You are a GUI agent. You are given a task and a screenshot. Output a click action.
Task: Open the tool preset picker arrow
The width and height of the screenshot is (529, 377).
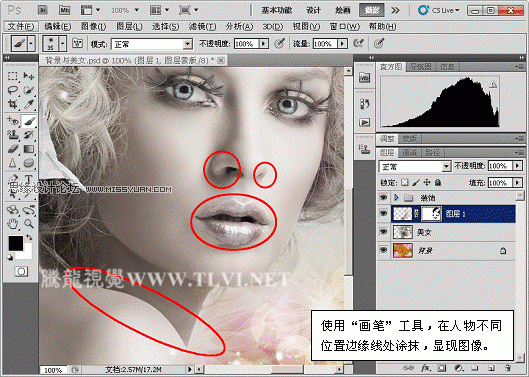click(x=31, y=44)
